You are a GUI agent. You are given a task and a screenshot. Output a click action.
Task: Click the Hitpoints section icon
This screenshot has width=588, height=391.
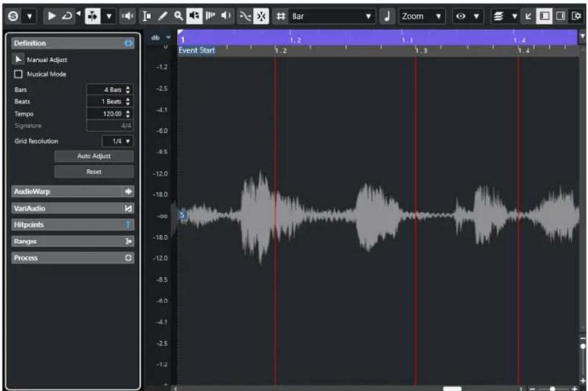pyautogui.click(x=128, y=225)
